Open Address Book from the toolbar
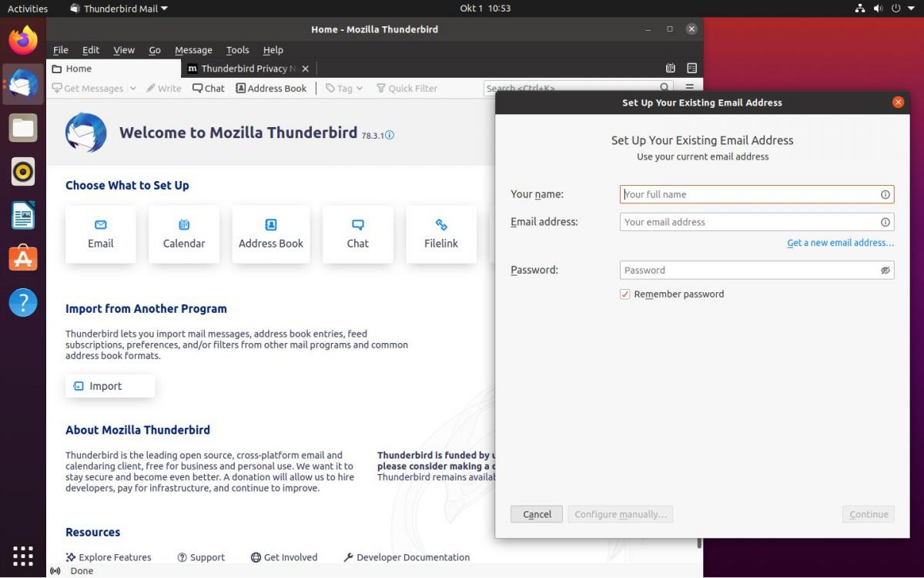 click(x=271, y=89)
